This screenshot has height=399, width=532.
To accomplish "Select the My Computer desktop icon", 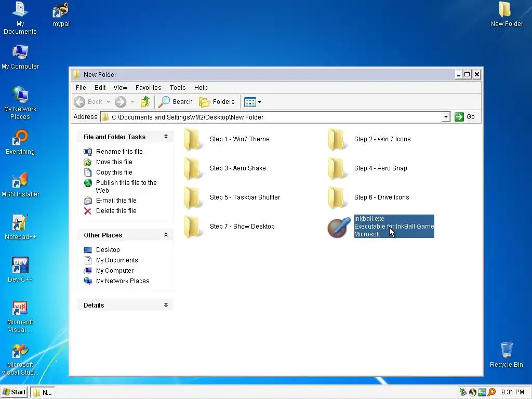I will tap(20, 57).
